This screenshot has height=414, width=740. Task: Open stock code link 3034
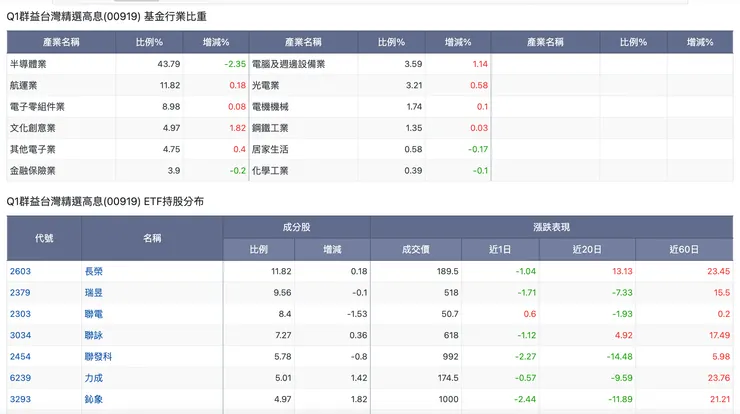coord(20,335)
